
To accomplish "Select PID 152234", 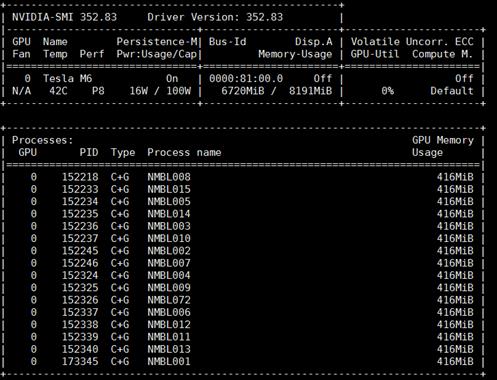I will [80, 202].
